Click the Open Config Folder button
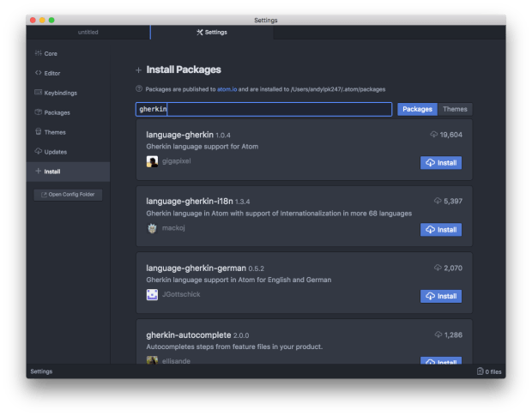532x416 pixels. point(69,195)
